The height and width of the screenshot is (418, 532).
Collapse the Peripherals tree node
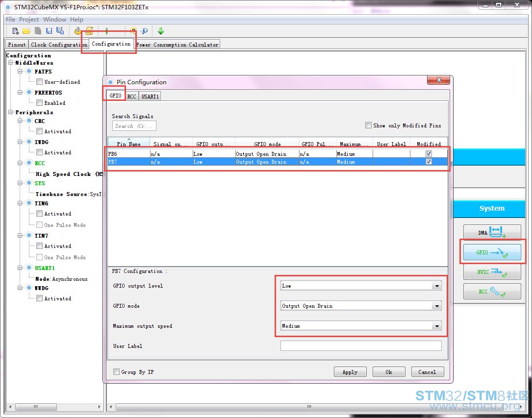pyautogui.click(x=11, y=112)
